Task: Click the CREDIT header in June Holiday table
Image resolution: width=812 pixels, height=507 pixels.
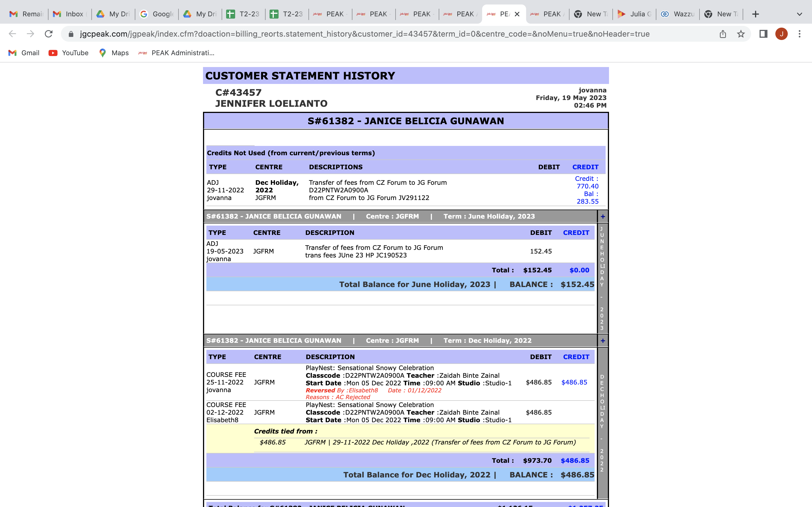Action: 576,233
